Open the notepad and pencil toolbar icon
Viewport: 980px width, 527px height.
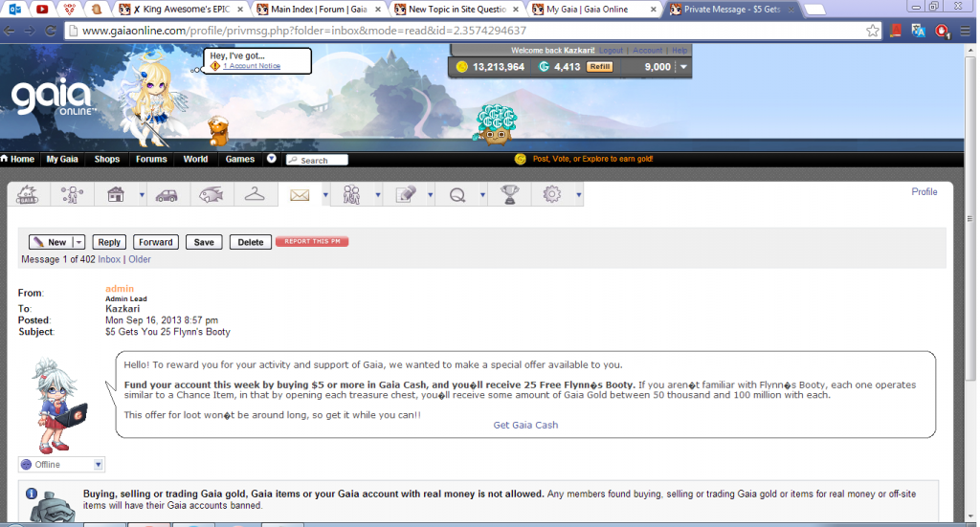[406, 195]
